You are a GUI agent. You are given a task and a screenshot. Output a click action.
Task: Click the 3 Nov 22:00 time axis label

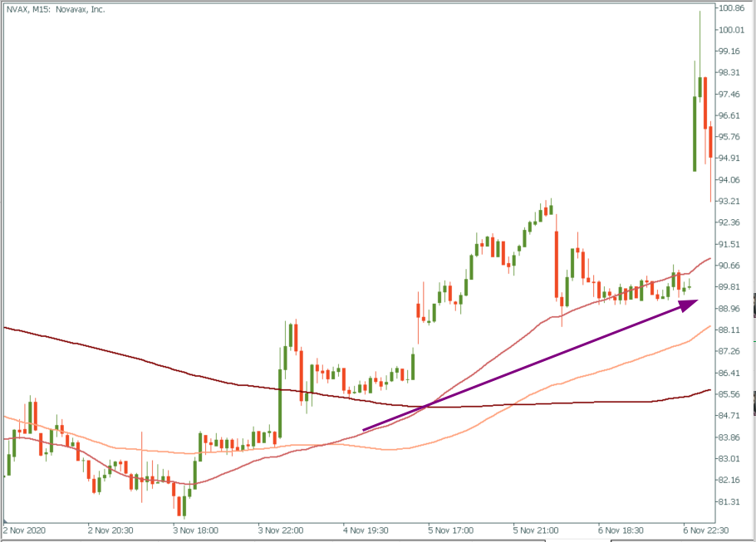click(282, 529)
